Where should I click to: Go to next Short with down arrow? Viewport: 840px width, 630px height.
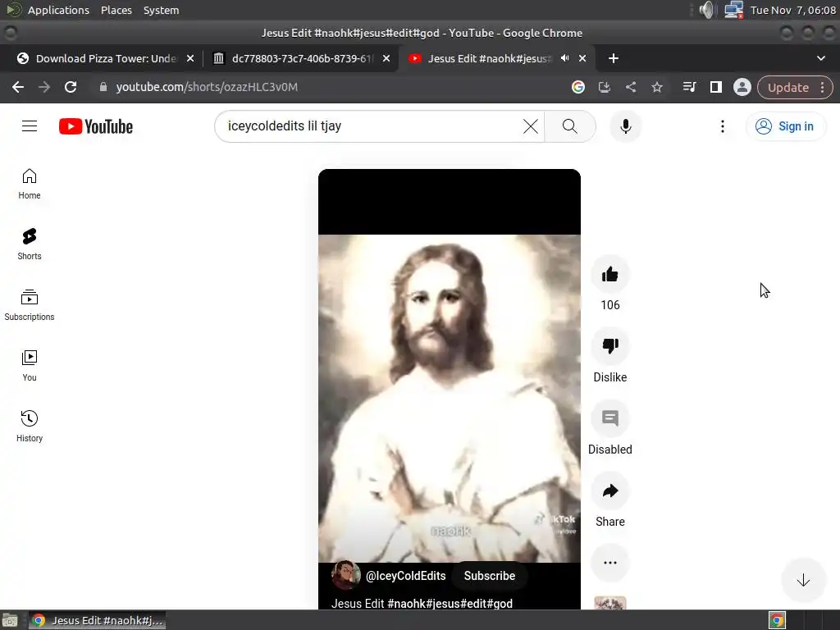coord(803,580)
